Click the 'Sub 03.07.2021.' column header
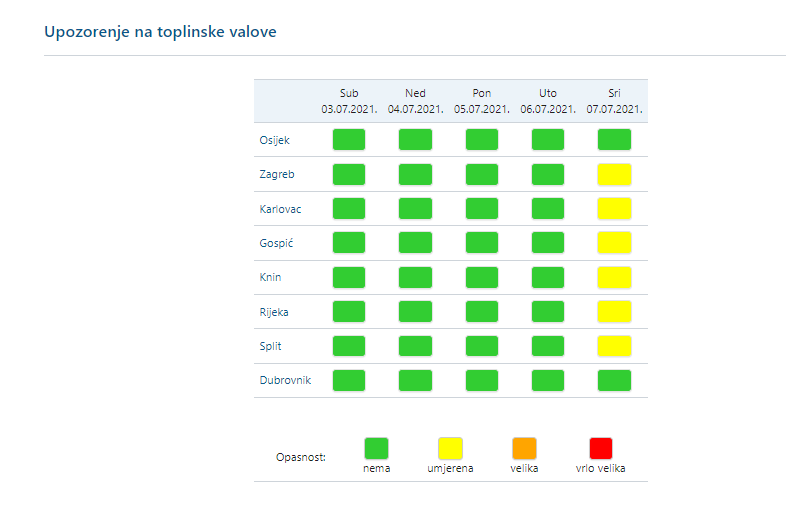Screen dimensions: 786x514 pos(348,101)
